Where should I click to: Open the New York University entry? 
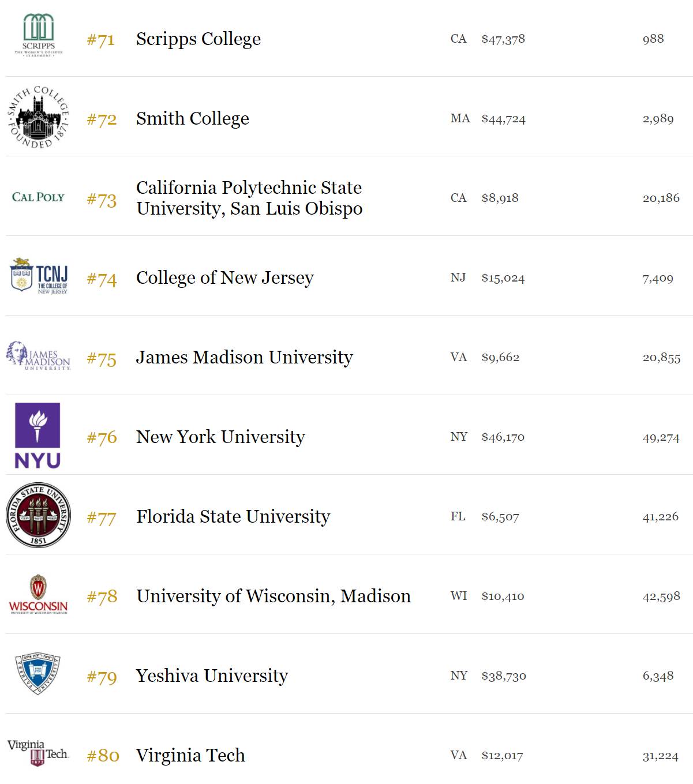tap(220, 437)
